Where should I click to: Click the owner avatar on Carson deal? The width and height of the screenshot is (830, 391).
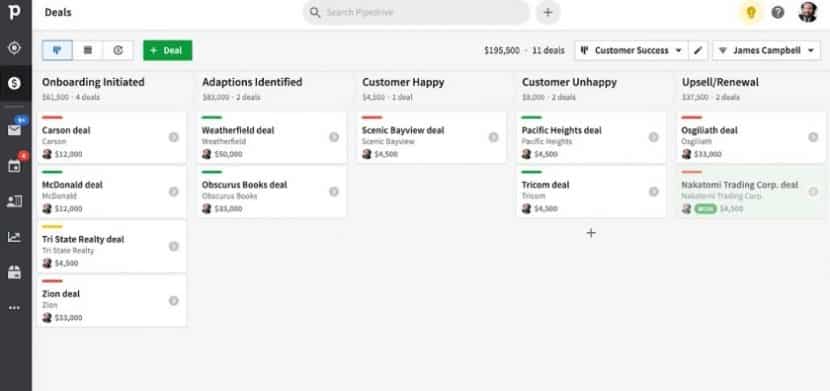coord(47,154)
